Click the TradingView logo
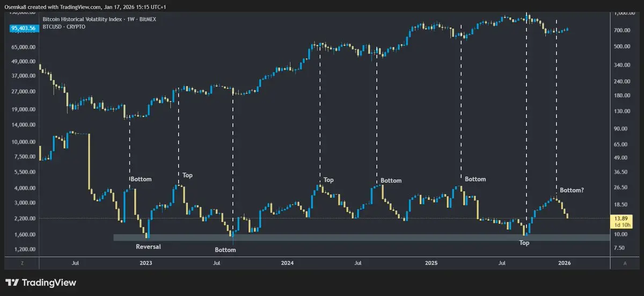 point(41,283)
